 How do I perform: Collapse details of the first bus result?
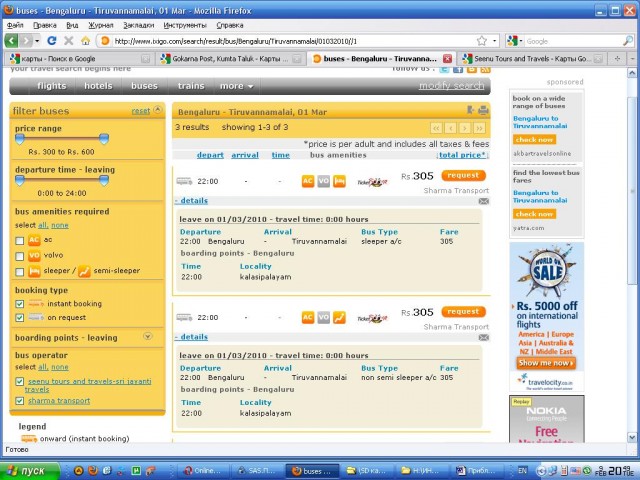193,201
